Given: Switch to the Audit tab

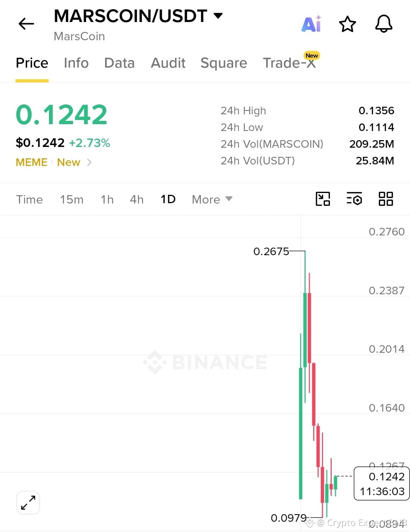Looking at the screenshot, I should [168, 63].
